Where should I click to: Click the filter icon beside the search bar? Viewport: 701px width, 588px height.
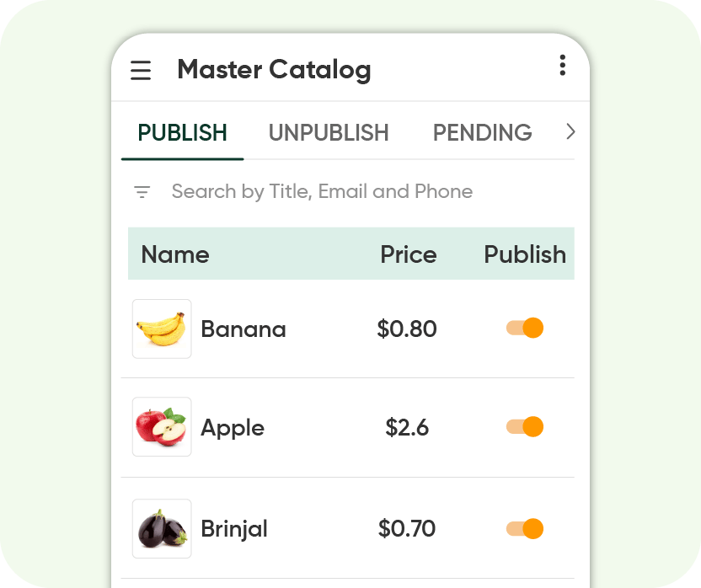pyautogui.click(x=142, y=191)
